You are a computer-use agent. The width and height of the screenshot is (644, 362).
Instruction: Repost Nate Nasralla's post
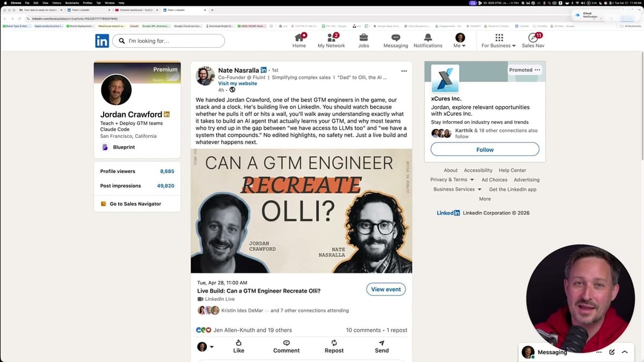tap(334, 346)
